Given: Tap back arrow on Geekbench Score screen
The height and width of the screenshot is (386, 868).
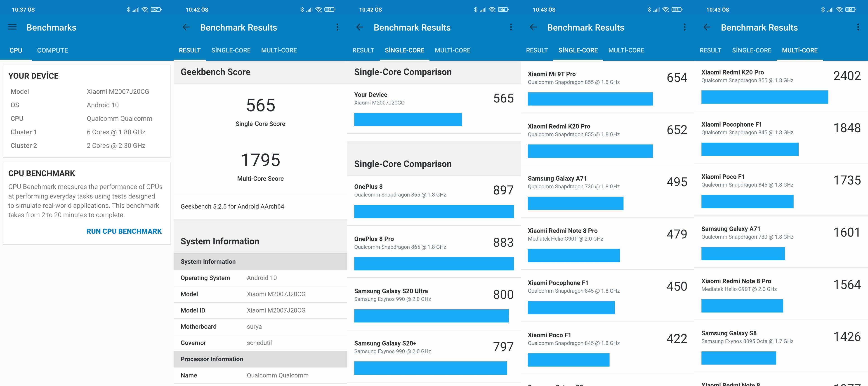Looking at the screenshot, I should [186, 27].
